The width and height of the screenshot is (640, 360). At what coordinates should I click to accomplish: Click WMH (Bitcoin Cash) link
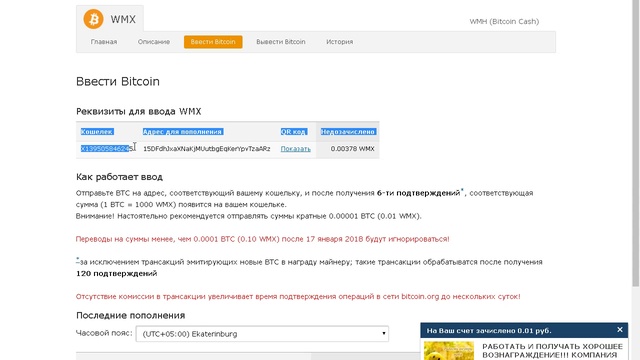[504, 21]
